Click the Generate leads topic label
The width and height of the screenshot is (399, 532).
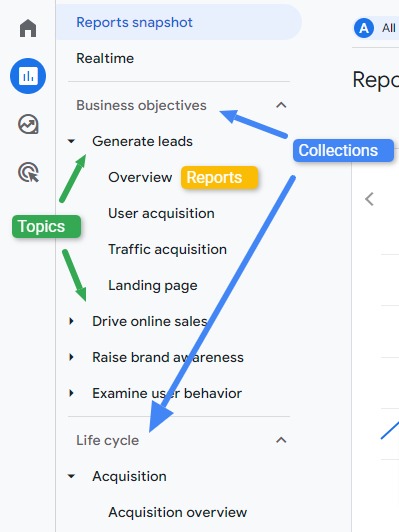point(142,141)
